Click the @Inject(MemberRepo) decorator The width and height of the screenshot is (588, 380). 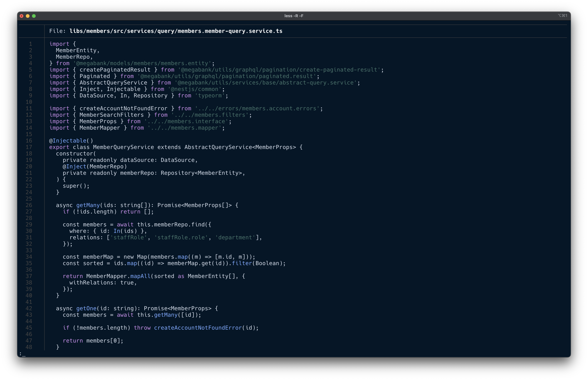(95, 166)
